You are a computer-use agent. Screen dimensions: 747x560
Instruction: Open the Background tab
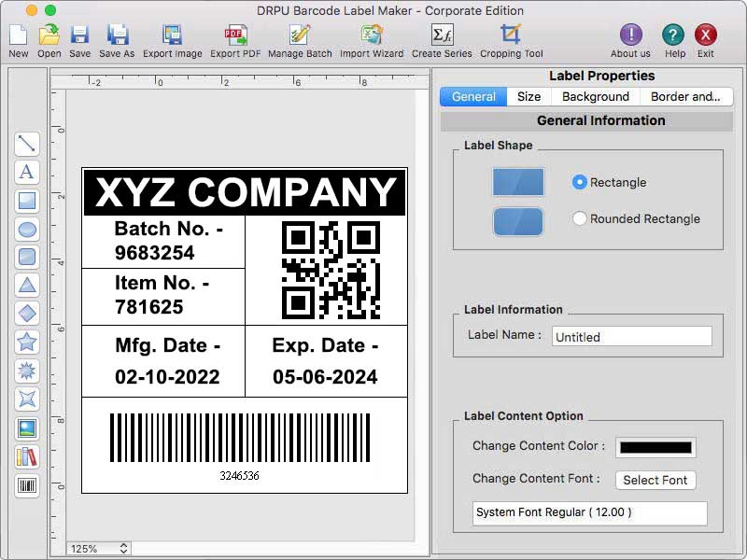595,96
